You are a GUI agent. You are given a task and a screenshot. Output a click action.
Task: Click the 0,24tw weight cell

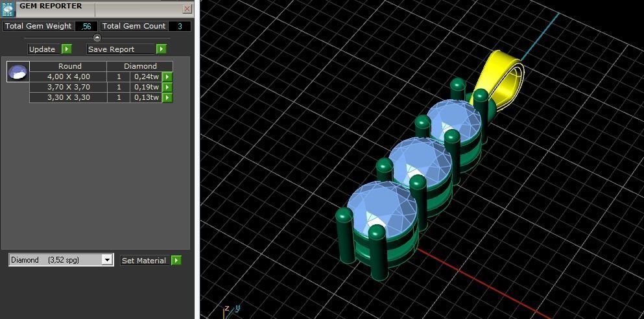146,77
